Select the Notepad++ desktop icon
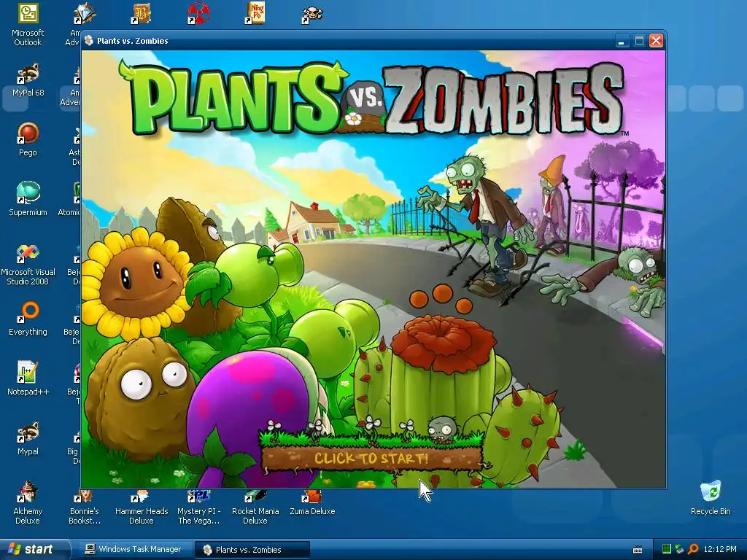747x560 pixels. point(28,378)
